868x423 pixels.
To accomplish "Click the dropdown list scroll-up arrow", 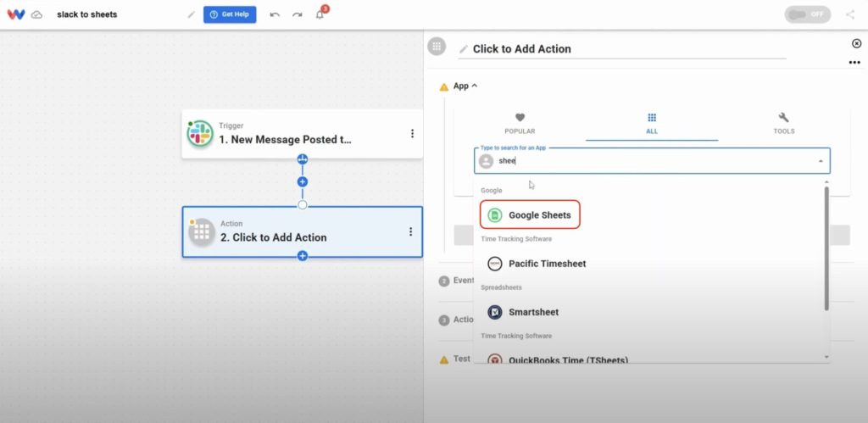I will click(x=827, y=181).
